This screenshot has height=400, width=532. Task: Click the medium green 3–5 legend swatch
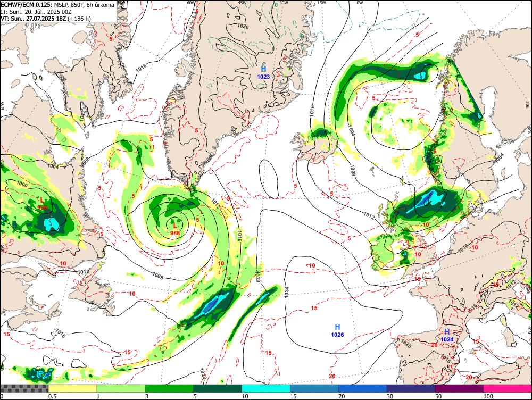[x=169, y=389]
